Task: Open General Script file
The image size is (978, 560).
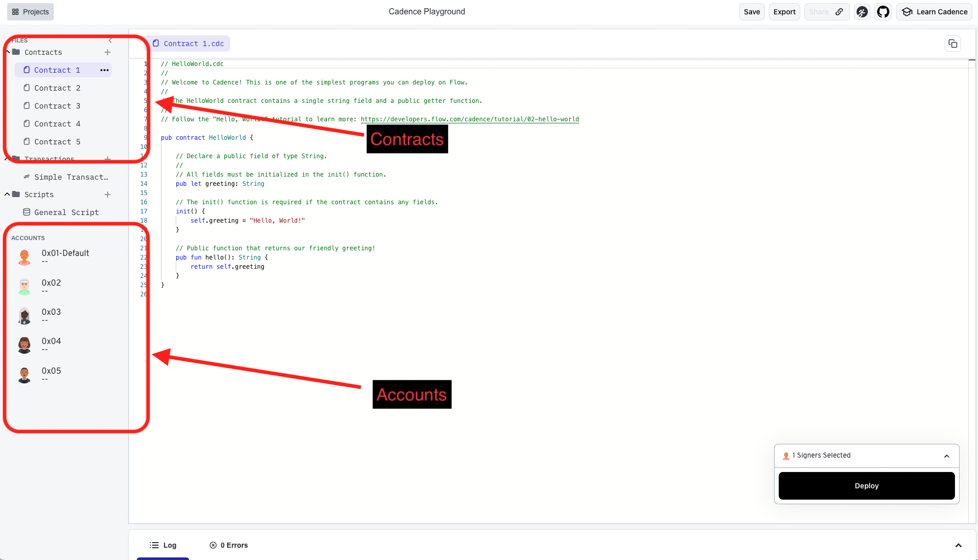Action: [66, 212]
